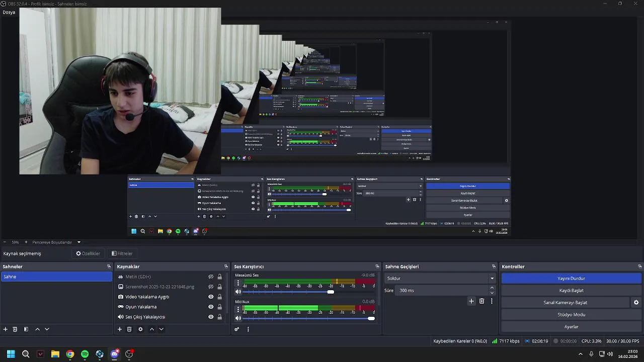Click the CPU: 3.3% status bar entry
Viewport: 644px width, 362px height.
pyautogui.click(x=591, y=341)
